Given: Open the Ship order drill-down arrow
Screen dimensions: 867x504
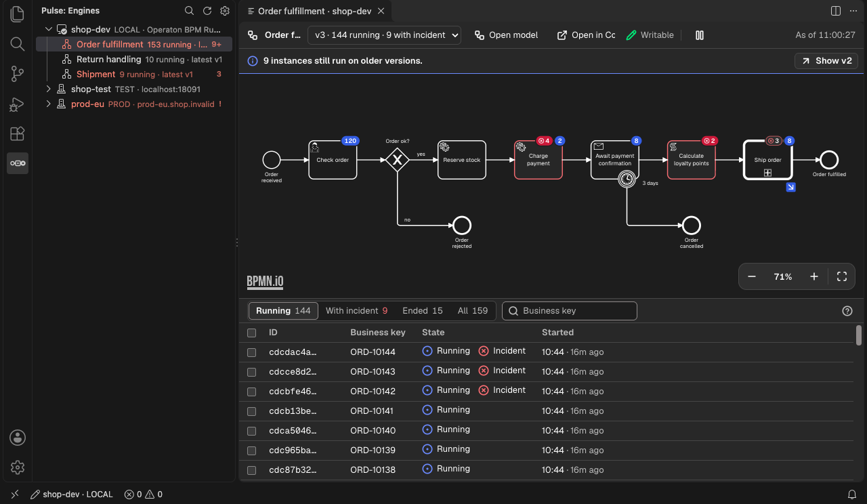Looking at the screenshot, I should point(790,187).
